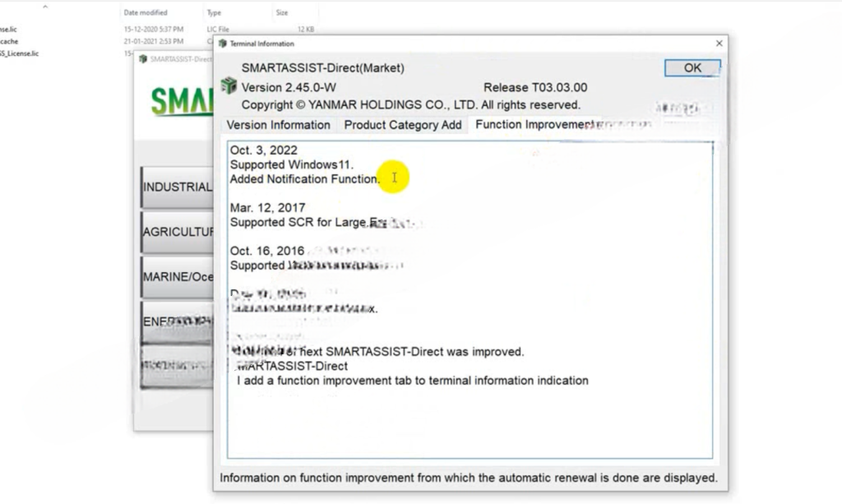Click the sort arrow above the file names
The image size is (842, 504).
44,7
